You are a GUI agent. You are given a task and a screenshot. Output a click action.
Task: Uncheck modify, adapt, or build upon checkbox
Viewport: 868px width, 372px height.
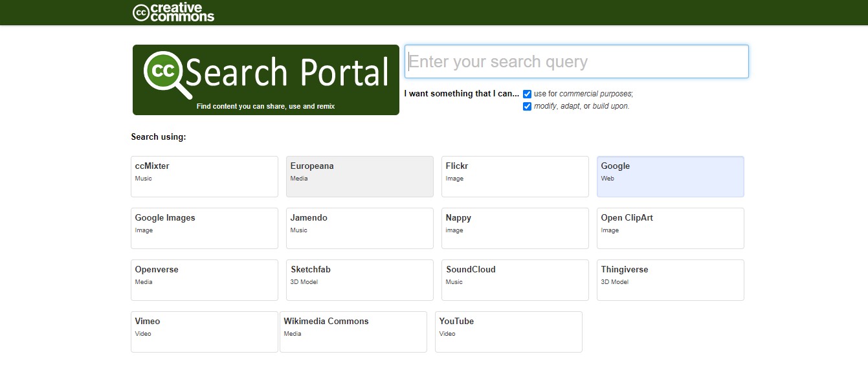[x=527, y=106]
